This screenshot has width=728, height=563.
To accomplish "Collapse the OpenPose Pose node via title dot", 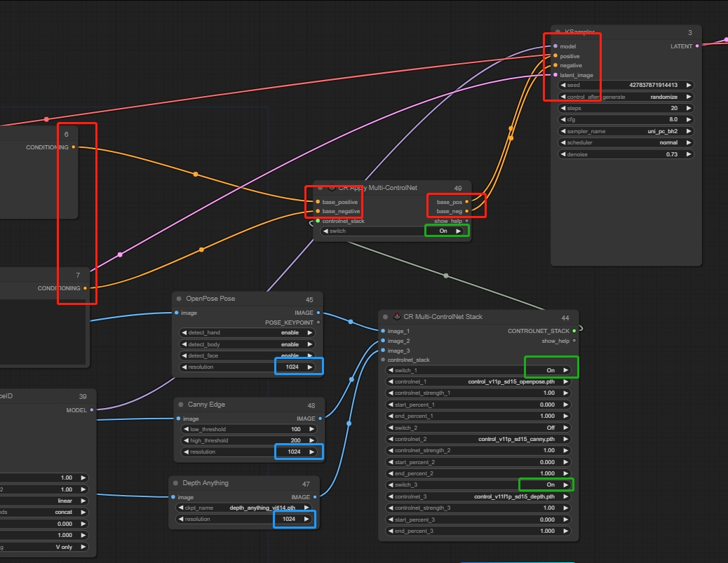I will [x=179, y=299].
